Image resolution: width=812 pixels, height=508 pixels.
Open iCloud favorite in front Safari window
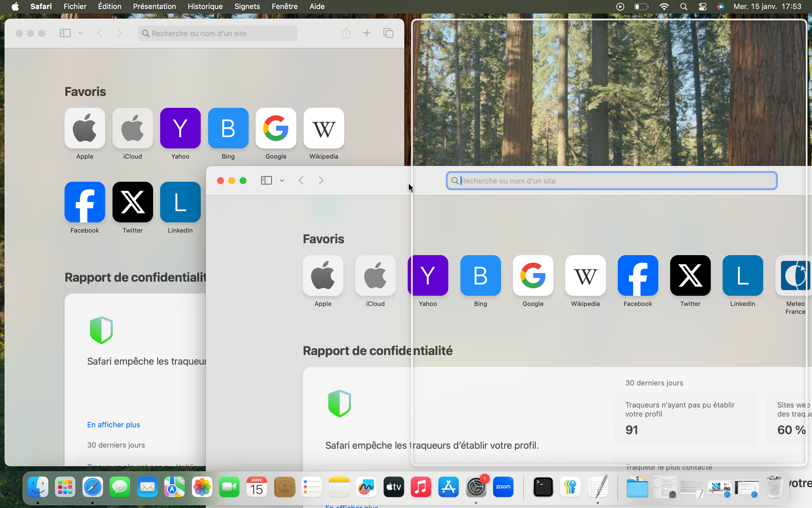pos(375,275)
